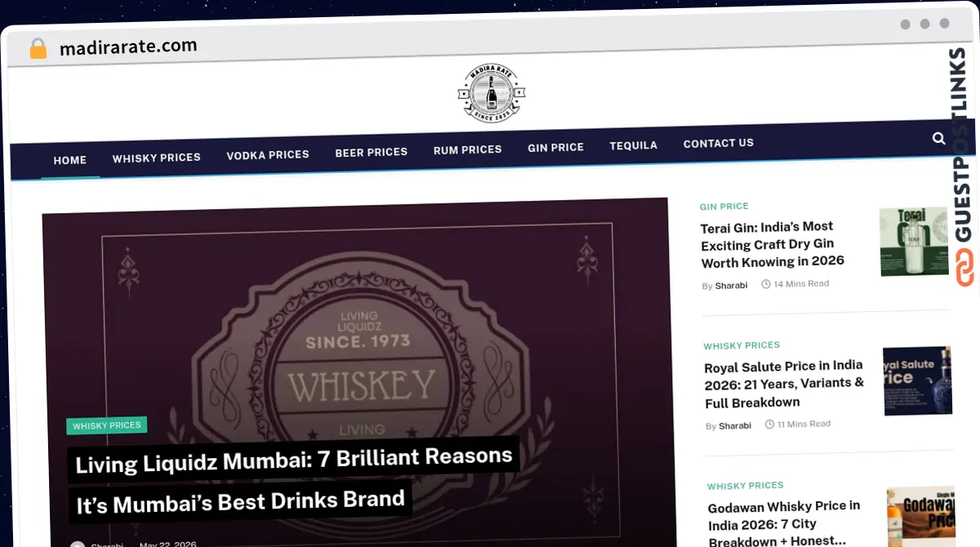Click Whisky Prices label above Godawan article
The height and width of the screenshot is (547, 980).
pyautogui.click(x=746, y=486)
